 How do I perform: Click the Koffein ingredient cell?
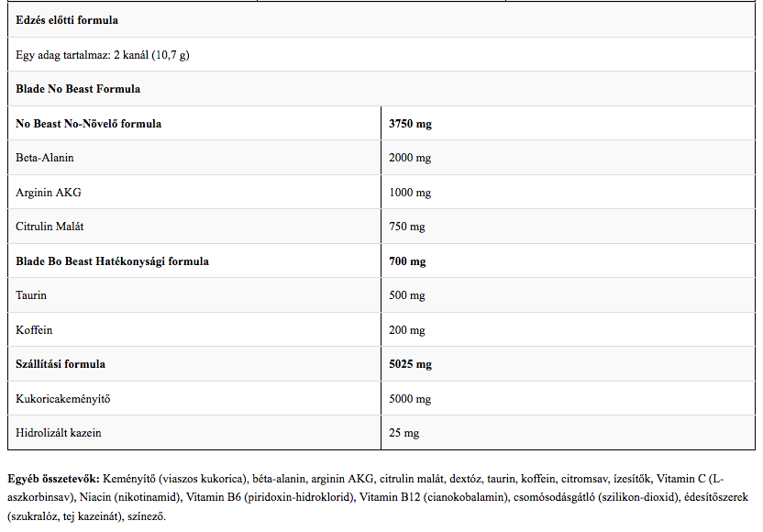[x=34, y=330]
